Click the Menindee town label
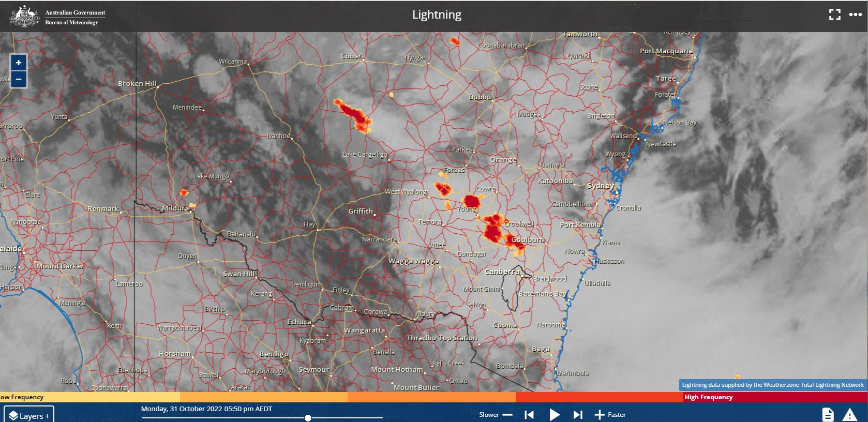 [x=187, y=107]
